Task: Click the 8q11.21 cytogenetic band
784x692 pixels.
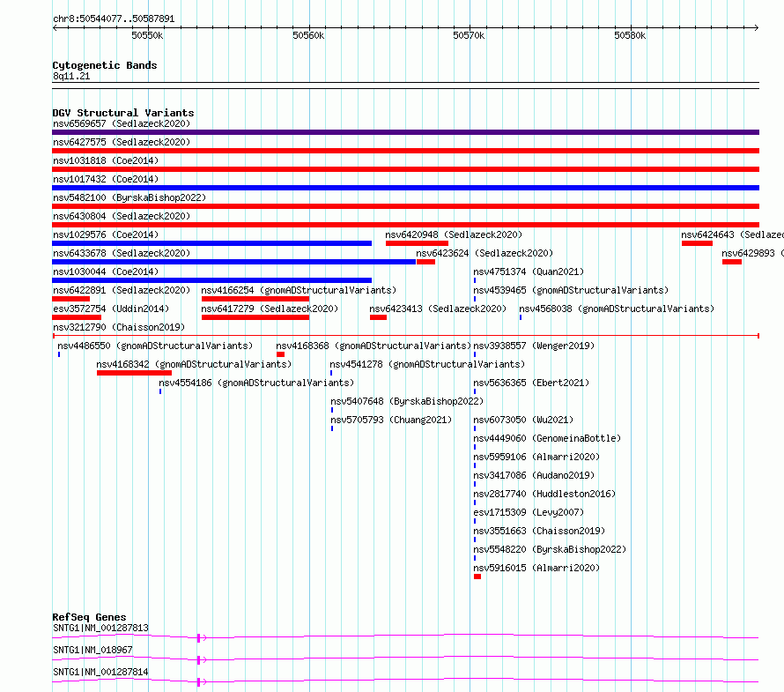Action: pyautogui.click(x=405, y=86)
